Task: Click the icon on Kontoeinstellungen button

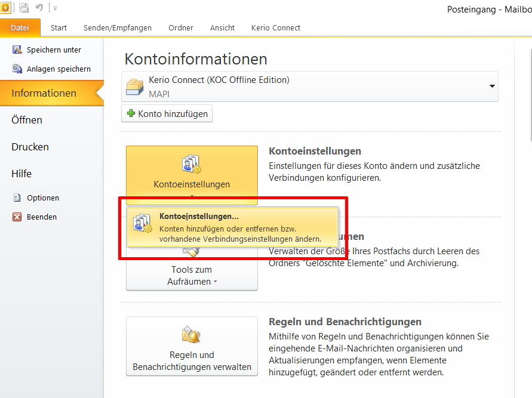Action: [191, 163]
